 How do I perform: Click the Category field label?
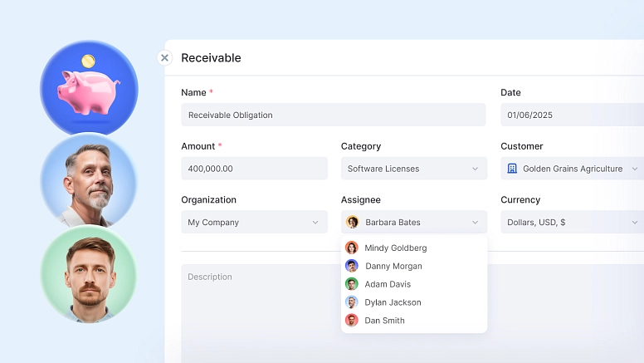coord(361,146)
